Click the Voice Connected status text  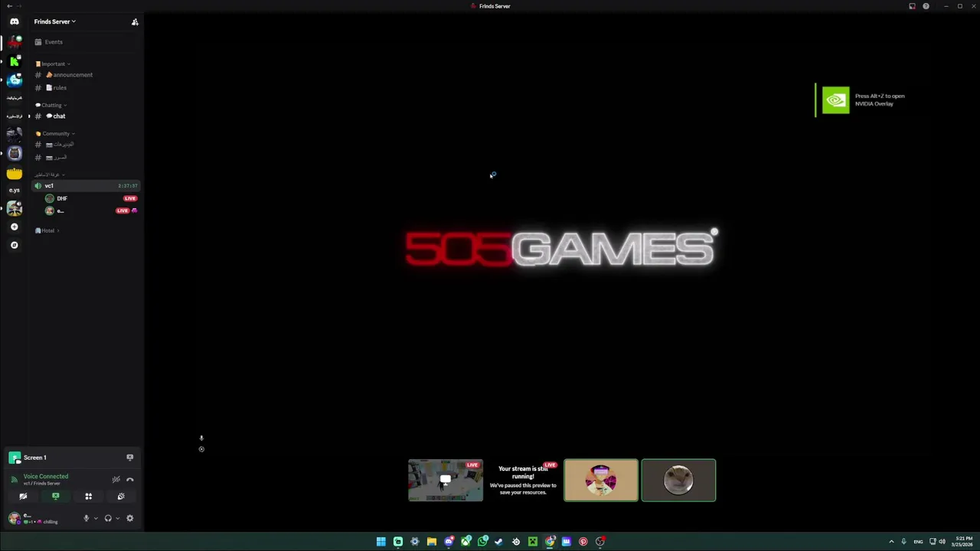(46, 476)
